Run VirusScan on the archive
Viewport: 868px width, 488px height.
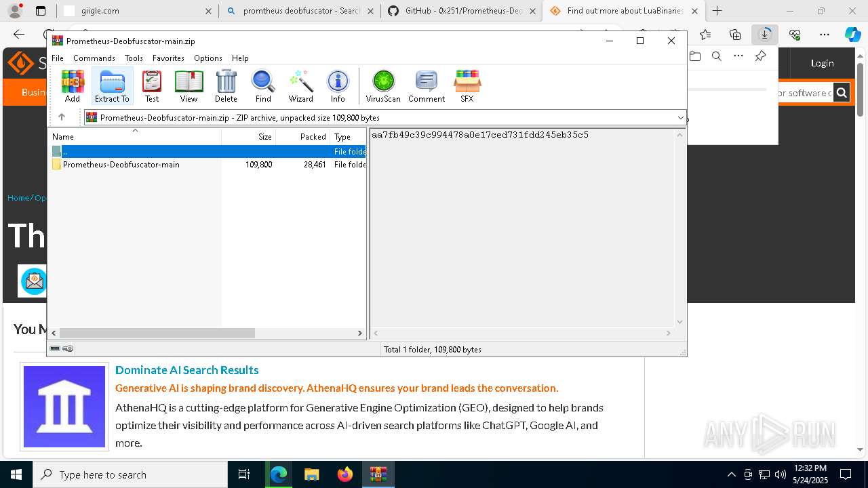point(383,86)
